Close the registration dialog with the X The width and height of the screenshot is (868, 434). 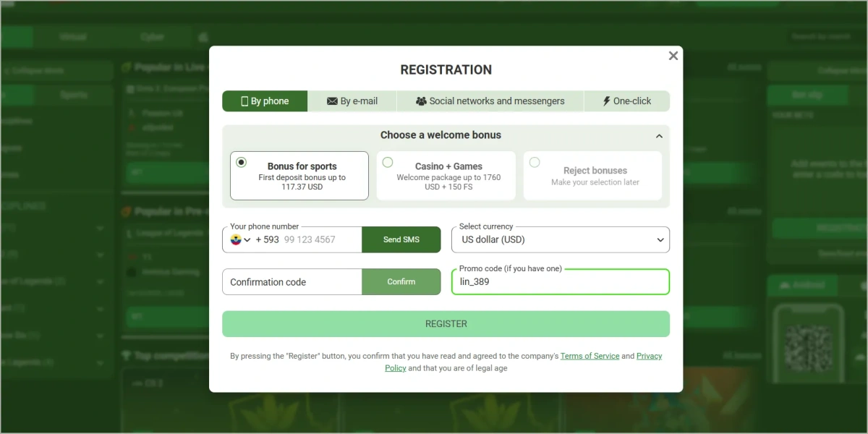[x=673, y=56]
